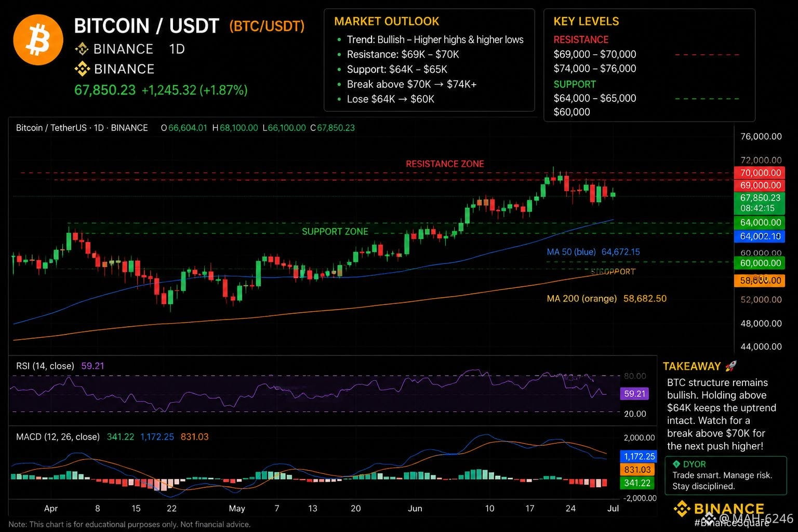Screen dimensions: 798x532
Task: Click the red RESISTANCE label in Key Levels
Action: [581, 39]
